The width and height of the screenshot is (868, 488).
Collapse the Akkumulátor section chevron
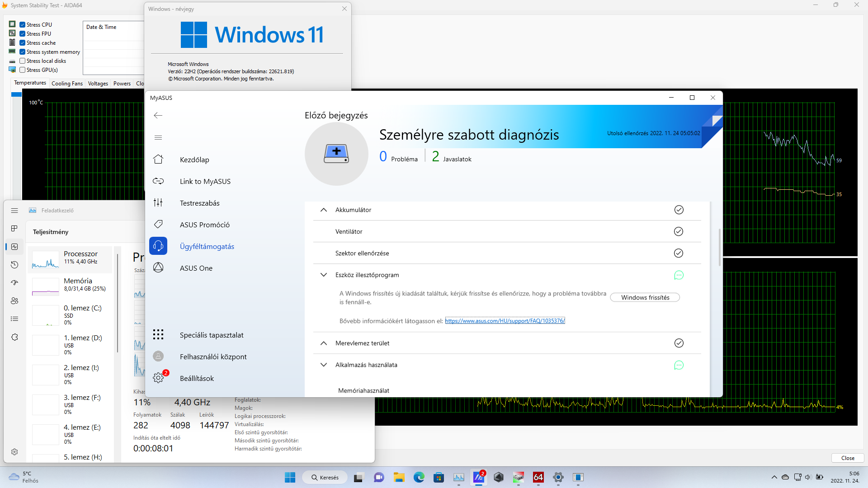324,210
